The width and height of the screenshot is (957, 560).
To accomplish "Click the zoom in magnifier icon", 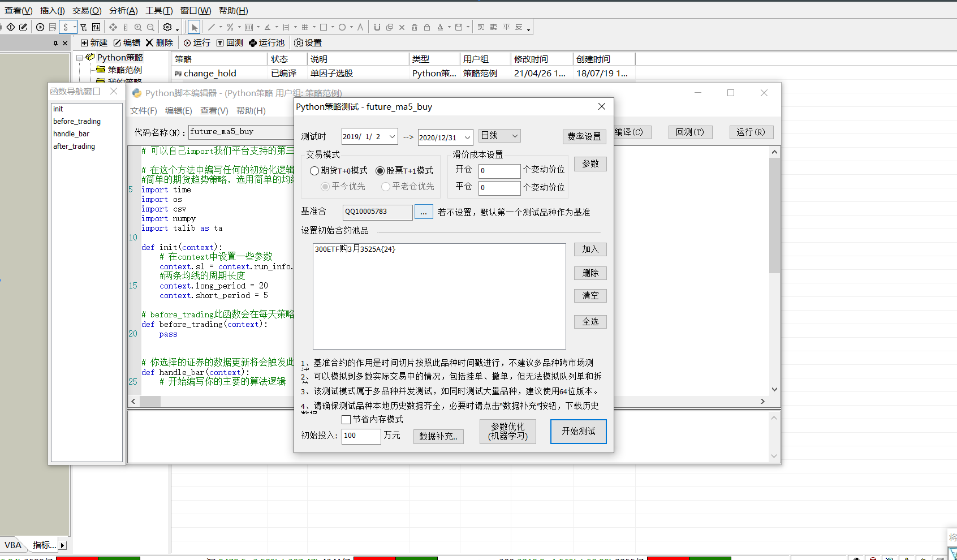I will [x=138, y=27].
